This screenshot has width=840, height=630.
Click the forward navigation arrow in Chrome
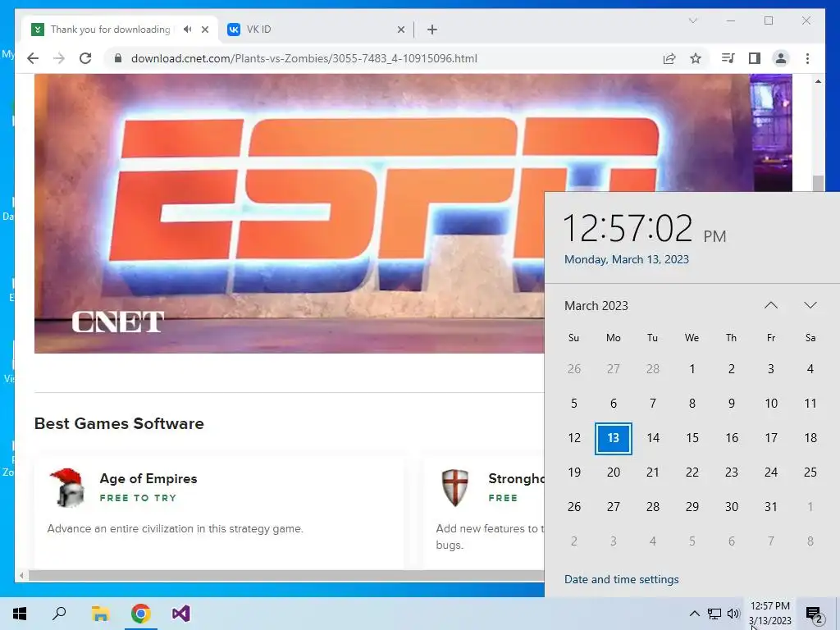click(59, 58)
